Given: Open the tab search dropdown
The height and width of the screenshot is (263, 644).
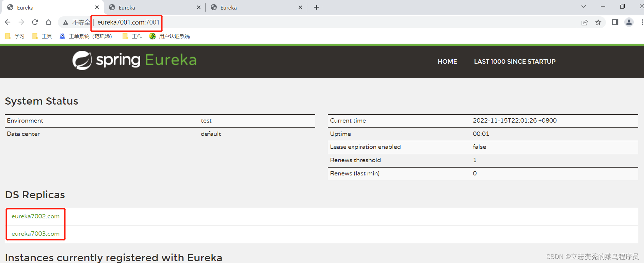Looking at the screenshot, I should 583,6.
